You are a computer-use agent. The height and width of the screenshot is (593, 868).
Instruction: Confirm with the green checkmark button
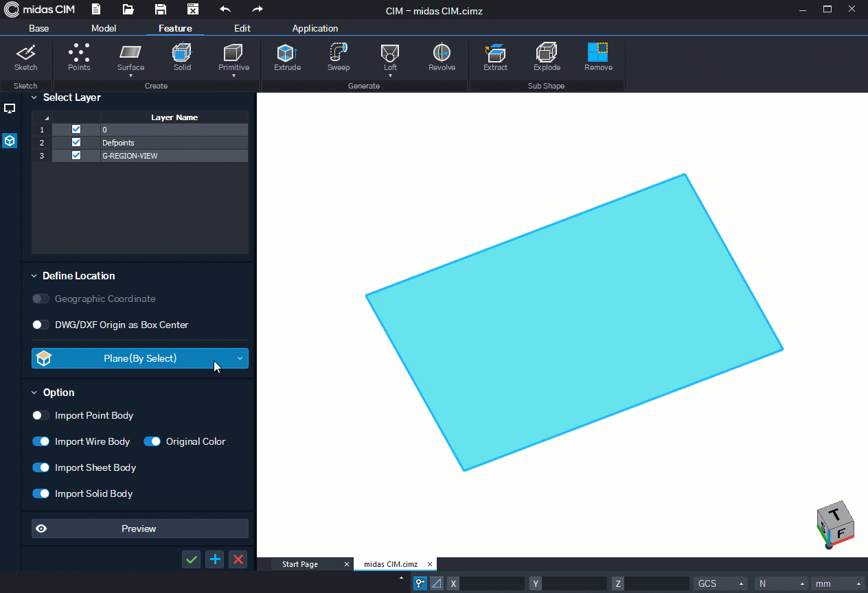pos(192,559)
